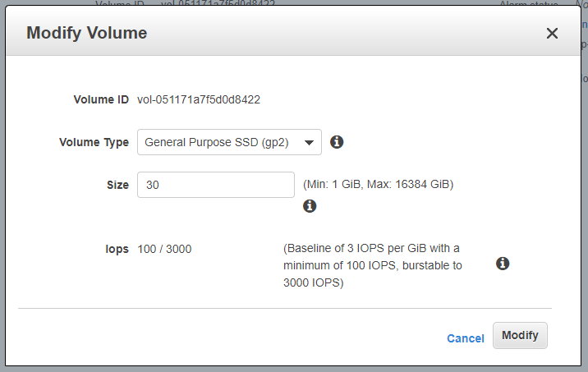588x372 pixels.
Task: Click the Iops value 100 / 3000
Action: [x=164, y=249]
